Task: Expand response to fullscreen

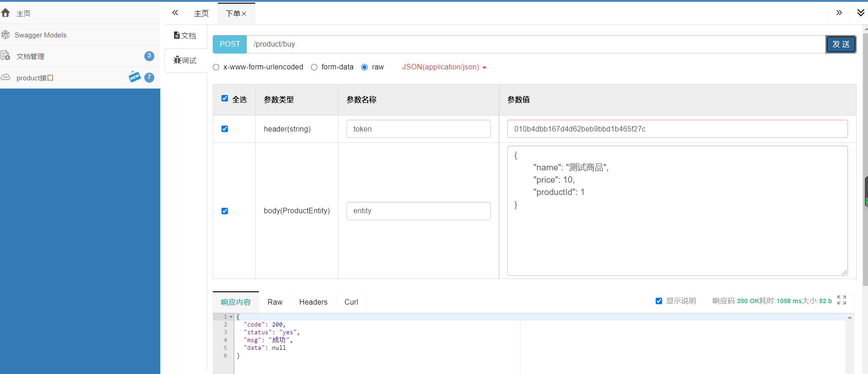Action: (x=842, y=300)
